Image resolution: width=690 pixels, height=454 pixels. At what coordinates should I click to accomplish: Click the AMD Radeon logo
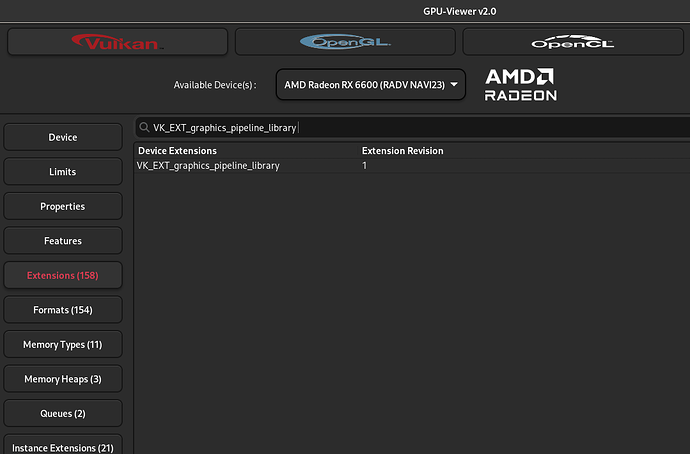tap(521, 84)
